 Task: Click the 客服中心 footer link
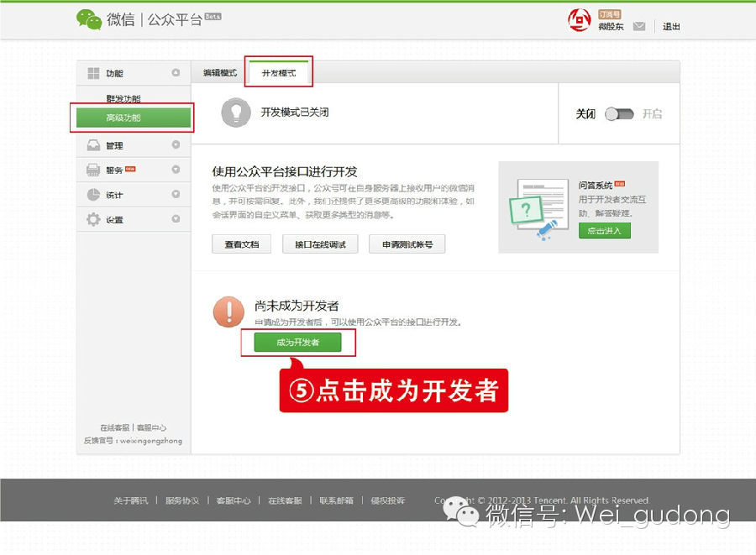[x=234, y=500]
